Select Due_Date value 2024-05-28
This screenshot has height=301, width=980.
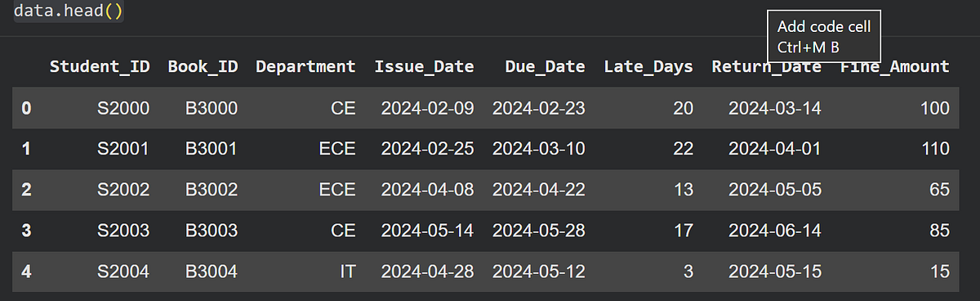point(539,230)
